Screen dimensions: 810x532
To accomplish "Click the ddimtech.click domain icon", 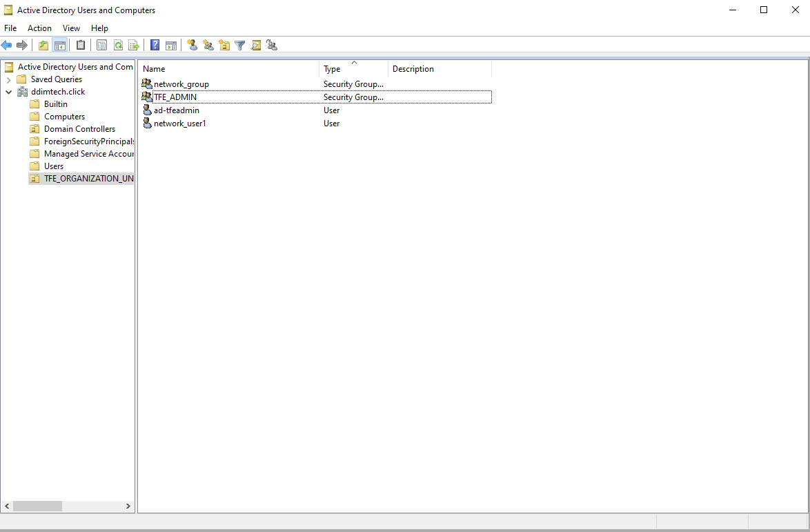I will pos(22,91).
